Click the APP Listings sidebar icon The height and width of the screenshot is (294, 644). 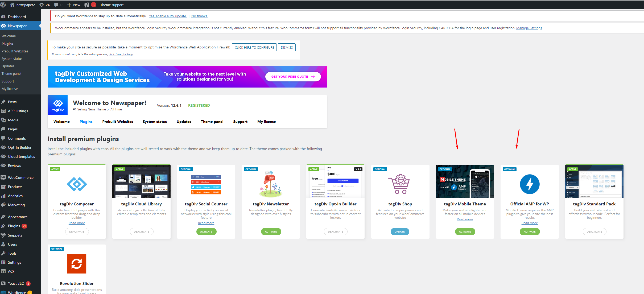point(3,111)
